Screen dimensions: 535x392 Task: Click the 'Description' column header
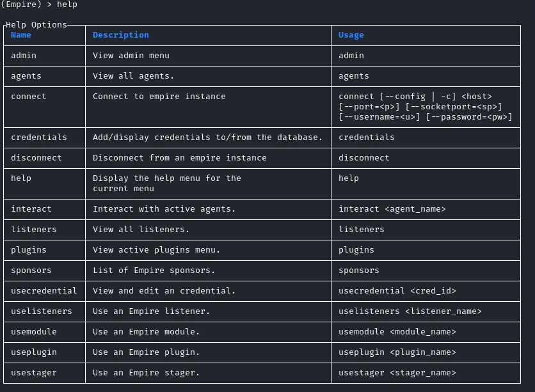coord(121,35)
